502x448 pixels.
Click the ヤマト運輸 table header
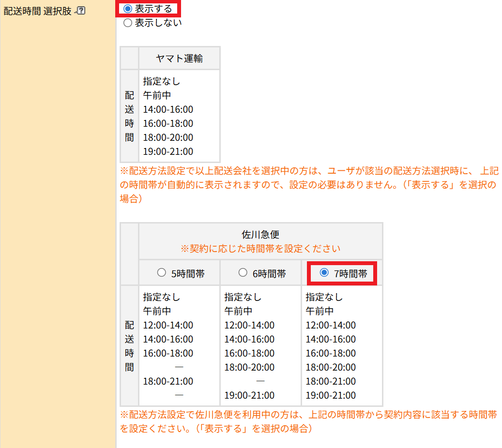(179, 59)
